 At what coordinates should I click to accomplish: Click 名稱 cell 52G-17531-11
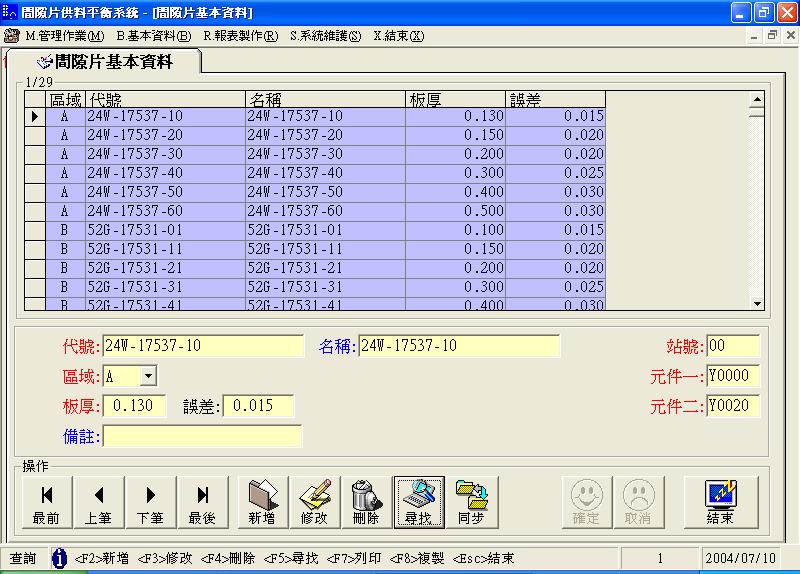coord(326,249)
